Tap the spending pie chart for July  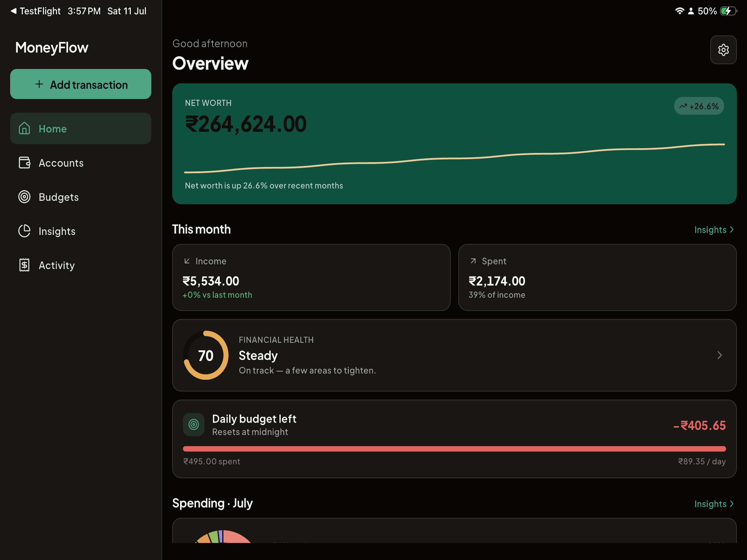(x=223, y=536)
